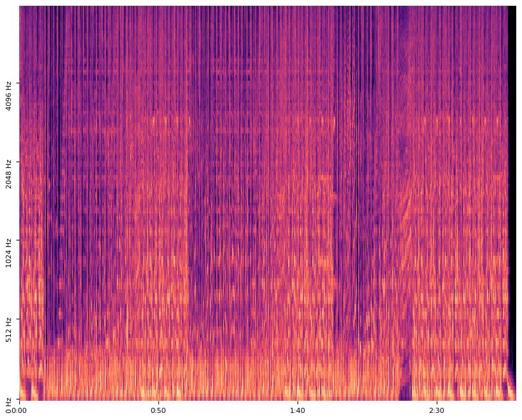Screen dimensions: 522x420
Task: Click the 0:50 time axis label
Action: [158, 410]
